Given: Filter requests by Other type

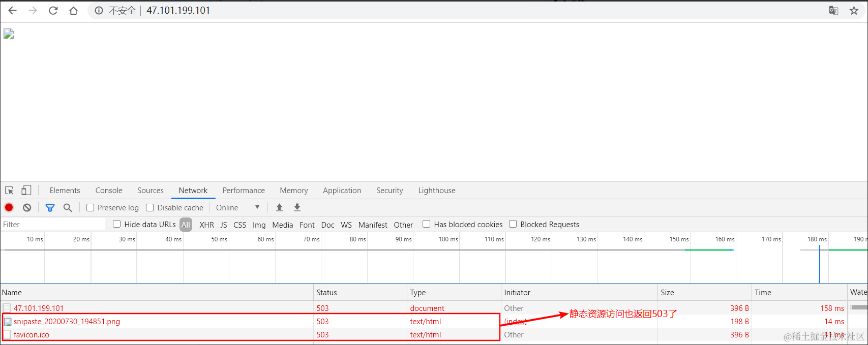Looking at the screenshot, I should (x=403, y=225).
